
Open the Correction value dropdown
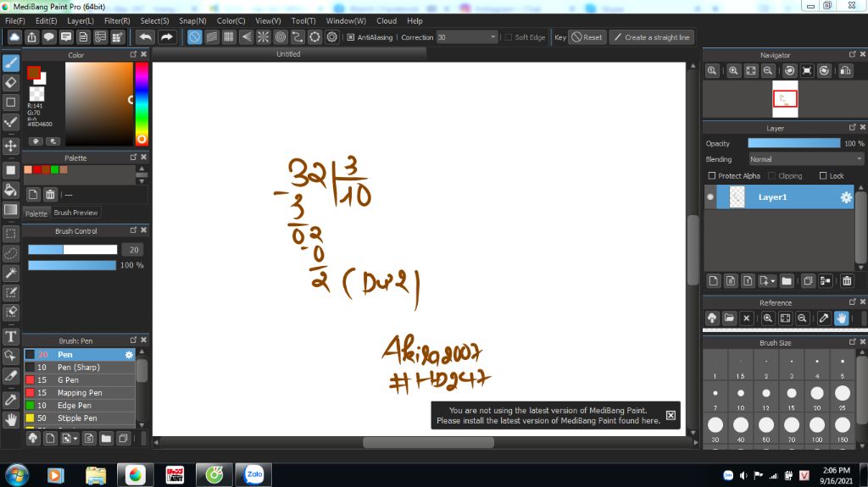pos(467,37)
